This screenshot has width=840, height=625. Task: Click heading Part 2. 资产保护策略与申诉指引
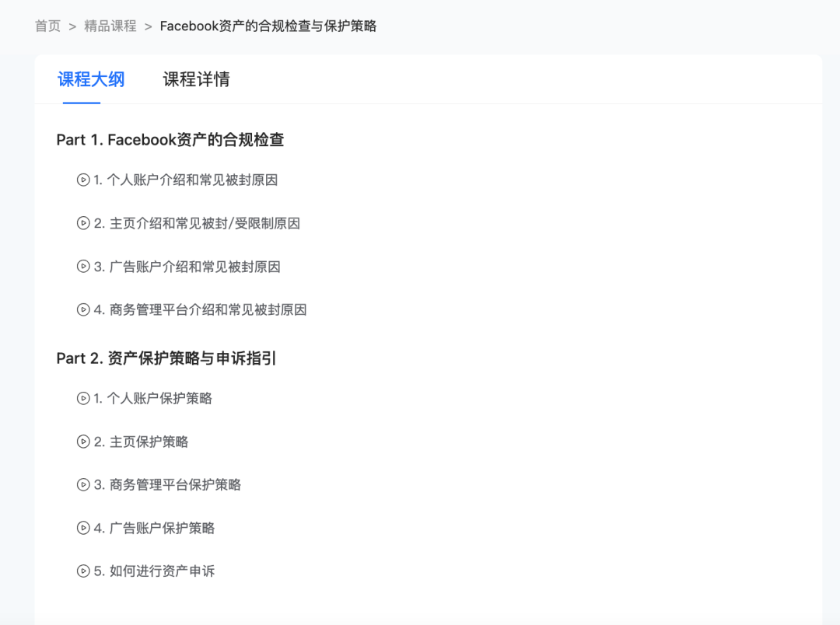(x=166, y=358)
